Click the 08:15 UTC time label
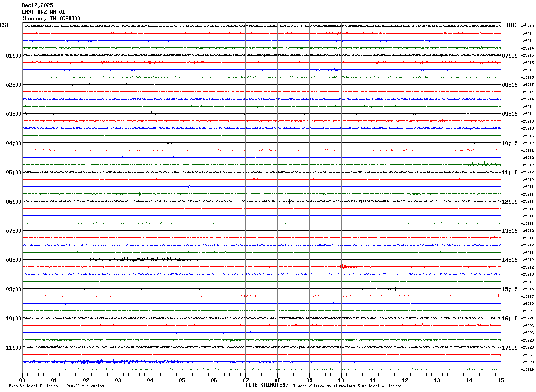The image size is (536, 392). pyautogui.click(x=510, y=85)
